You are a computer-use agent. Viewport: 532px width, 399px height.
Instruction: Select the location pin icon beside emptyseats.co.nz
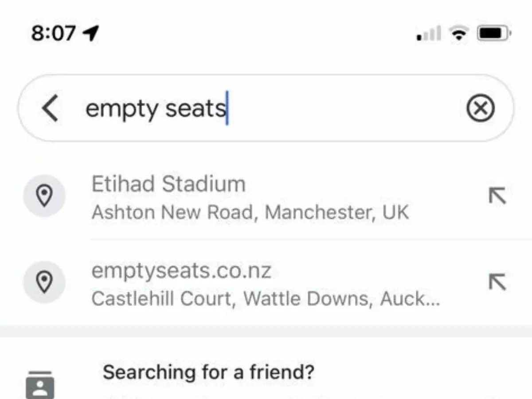point(44,282)
